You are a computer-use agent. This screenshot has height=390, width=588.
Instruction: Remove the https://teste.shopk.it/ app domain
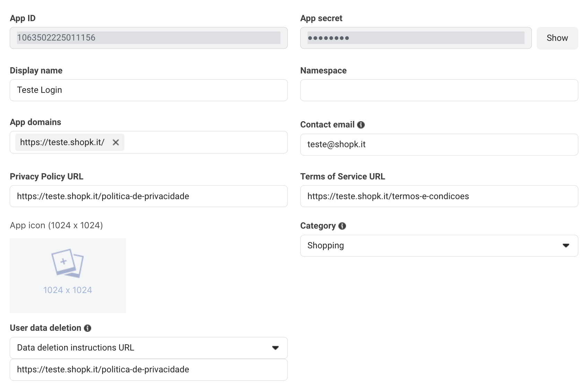pyautogui.click(x=116, y=142)
